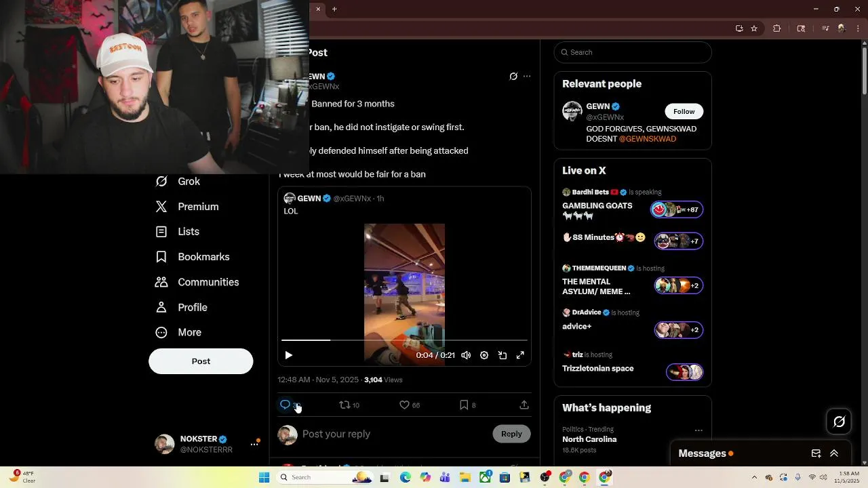Open options for North Carolina trend

pos(698,430)
